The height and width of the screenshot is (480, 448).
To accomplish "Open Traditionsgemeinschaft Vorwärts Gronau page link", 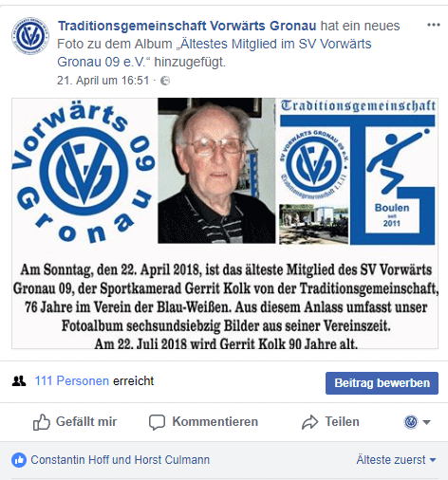I will point(187,26).
